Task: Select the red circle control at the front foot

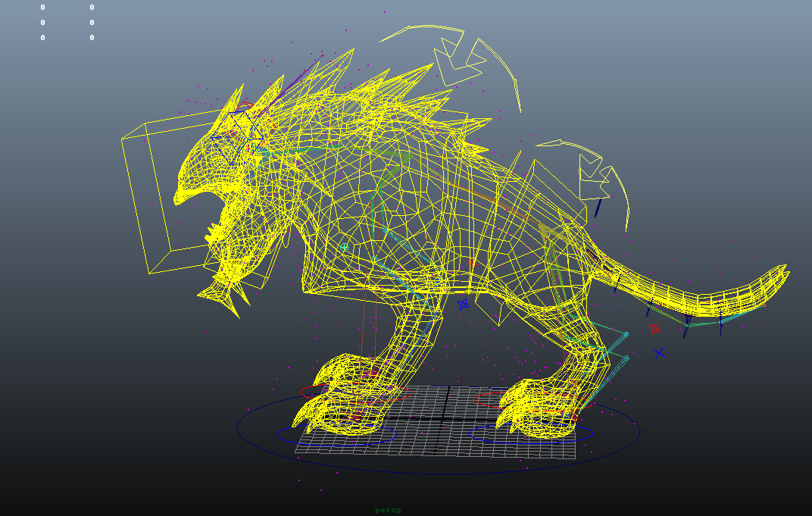Action: pos(355,392)
